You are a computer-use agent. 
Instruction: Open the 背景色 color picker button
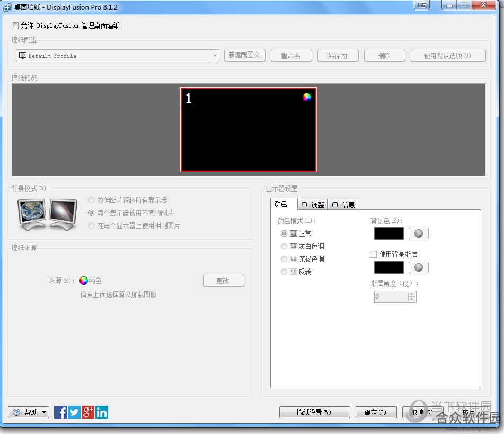pos(419,233)
